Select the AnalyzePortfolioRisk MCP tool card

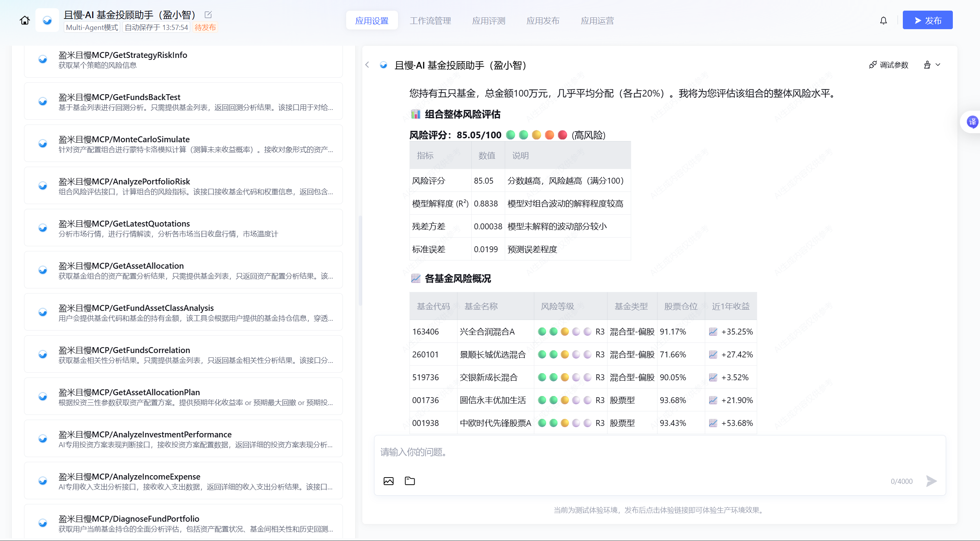tap(183, 186)
